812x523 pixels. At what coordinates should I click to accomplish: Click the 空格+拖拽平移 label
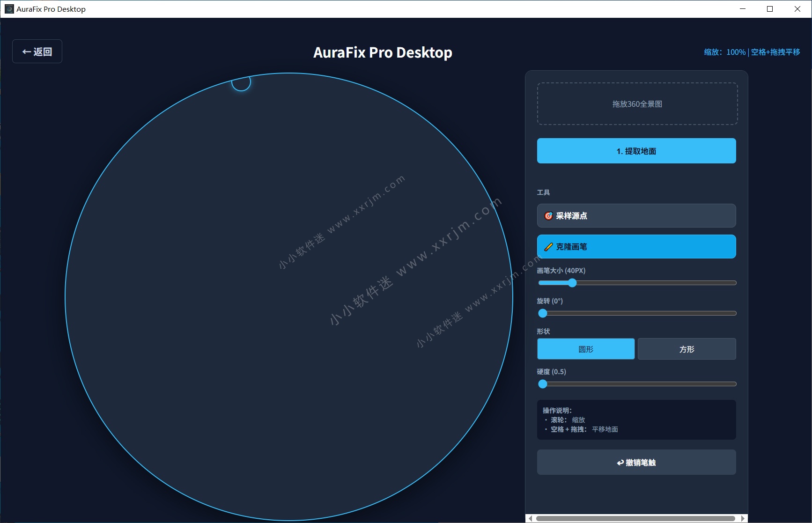775,52
